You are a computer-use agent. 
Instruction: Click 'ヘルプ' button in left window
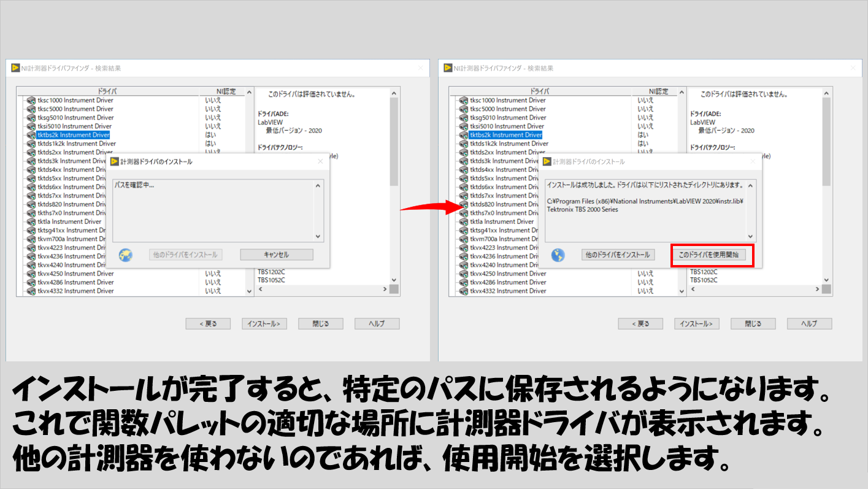pos(377,324)
